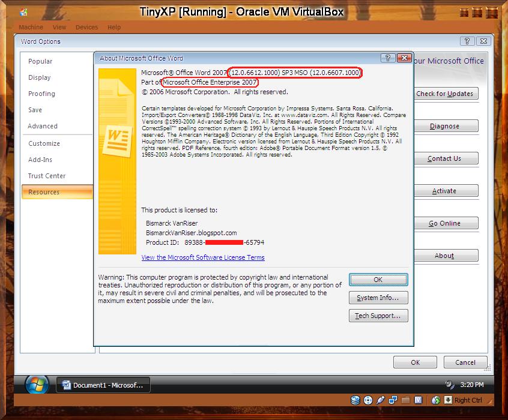Click the Microsoft Office Enterprise 2007 text
508x420 pixels.
(210, 82)
